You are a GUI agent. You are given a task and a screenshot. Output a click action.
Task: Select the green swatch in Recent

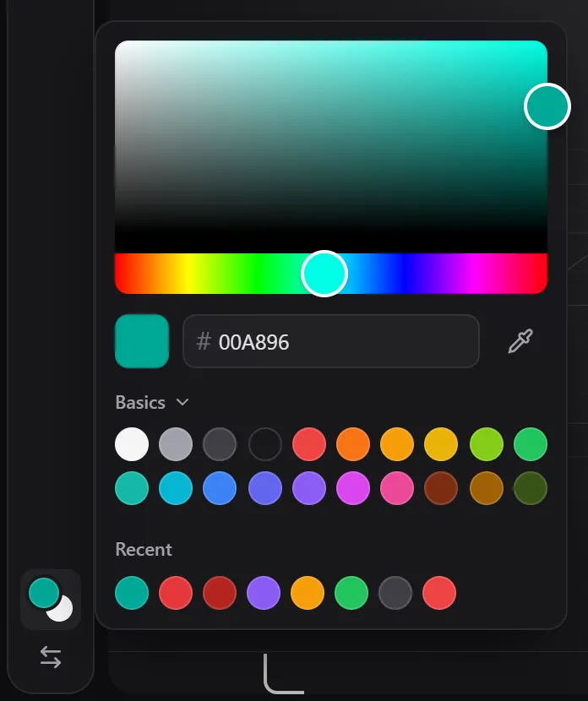(x=351, y=593)
